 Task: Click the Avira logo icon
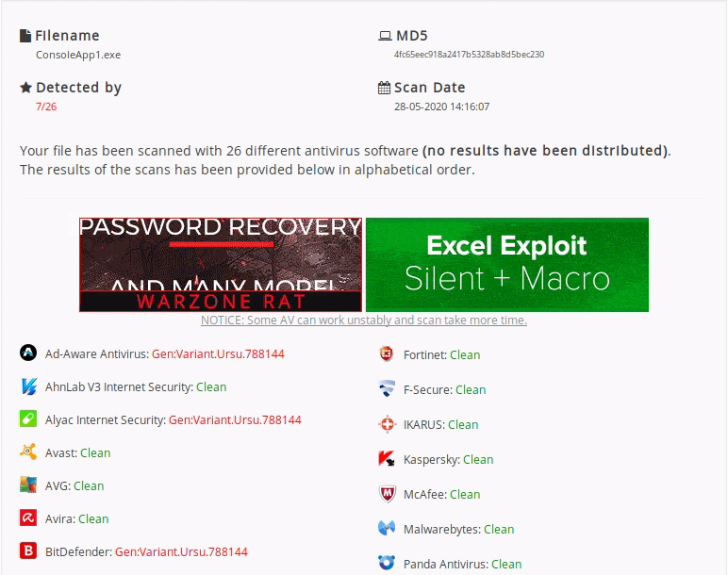click(28, 517)
